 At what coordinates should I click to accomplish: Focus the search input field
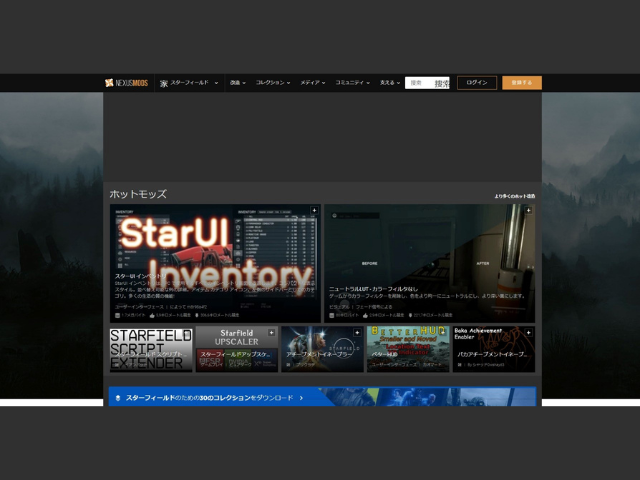[427, 83]
